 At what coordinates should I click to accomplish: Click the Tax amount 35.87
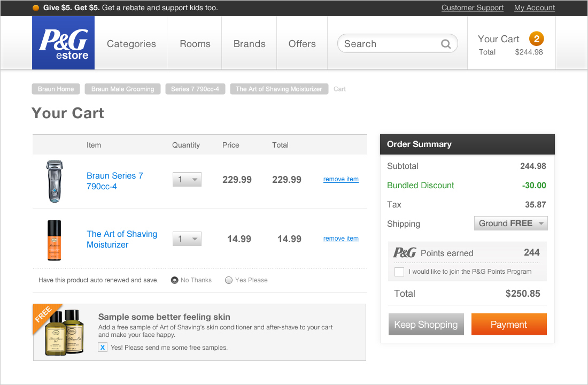pyautogui.click(x=536, y=204)
